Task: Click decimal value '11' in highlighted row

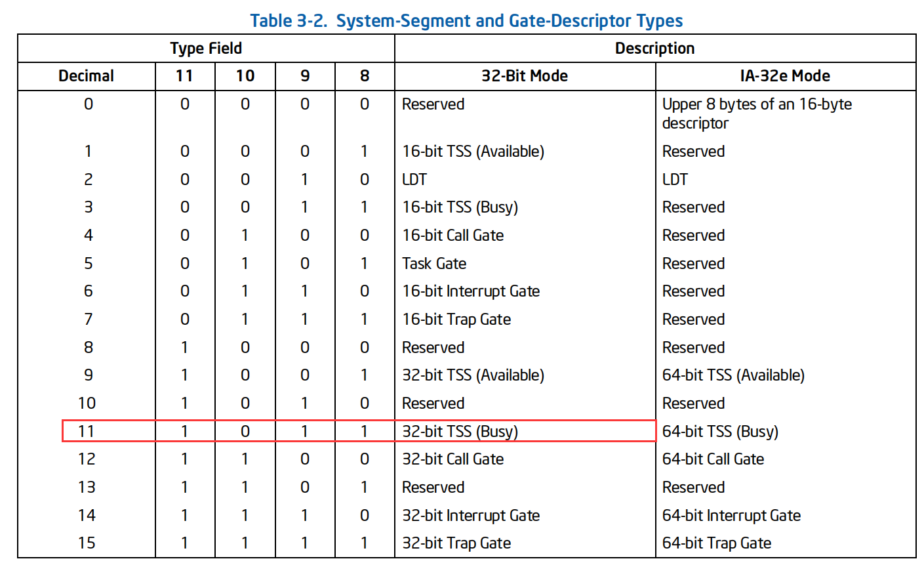Action: point(87,432)
